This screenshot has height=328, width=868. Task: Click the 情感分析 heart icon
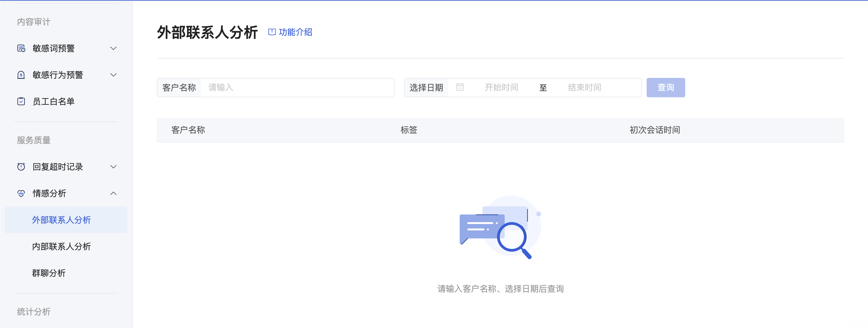[x=21, y=193]
